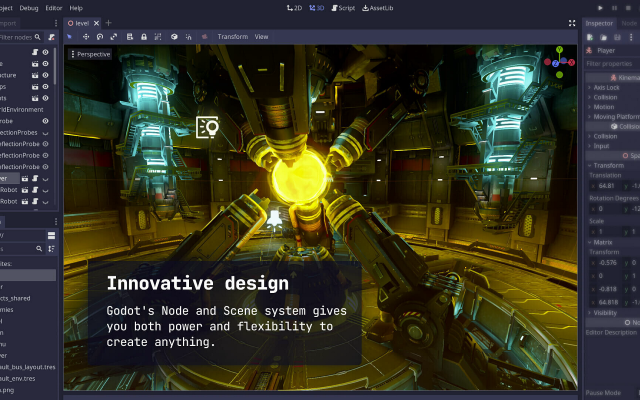
Task: Click the Filter properties field
Action: coord(612,64)
